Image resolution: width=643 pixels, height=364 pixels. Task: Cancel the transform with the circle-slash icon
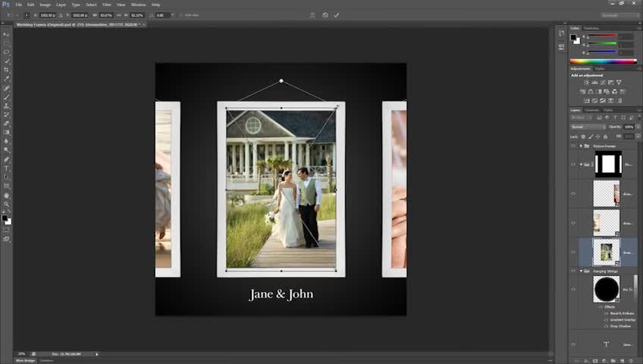click(x=325, y=15)
